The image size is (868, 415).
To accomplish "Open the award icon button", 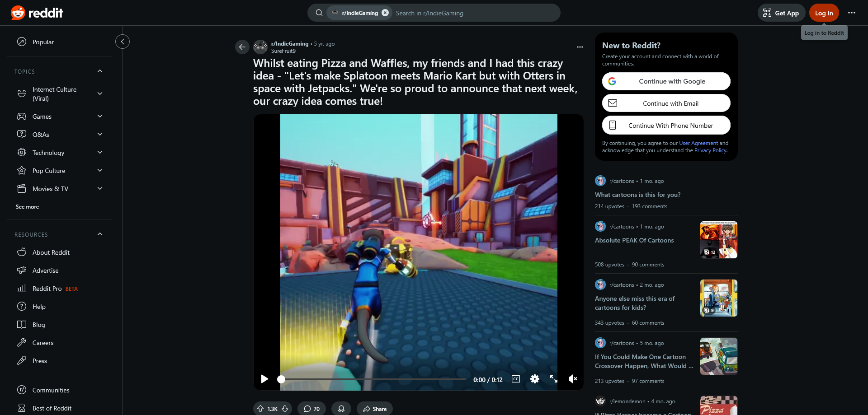I will coord(341,409).
